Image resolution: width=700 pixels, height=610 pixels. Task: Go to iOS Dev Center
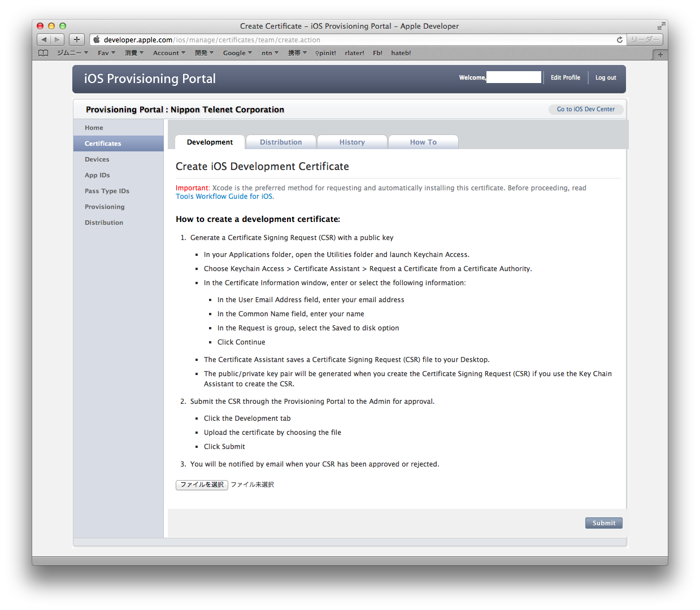(x=586, y=109)
